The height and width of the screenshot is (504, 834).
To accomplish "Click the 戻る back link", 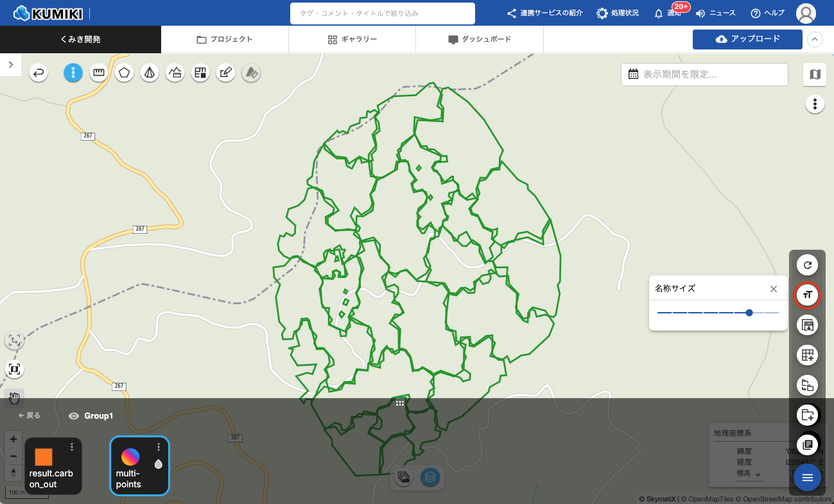I will [30, 416].
